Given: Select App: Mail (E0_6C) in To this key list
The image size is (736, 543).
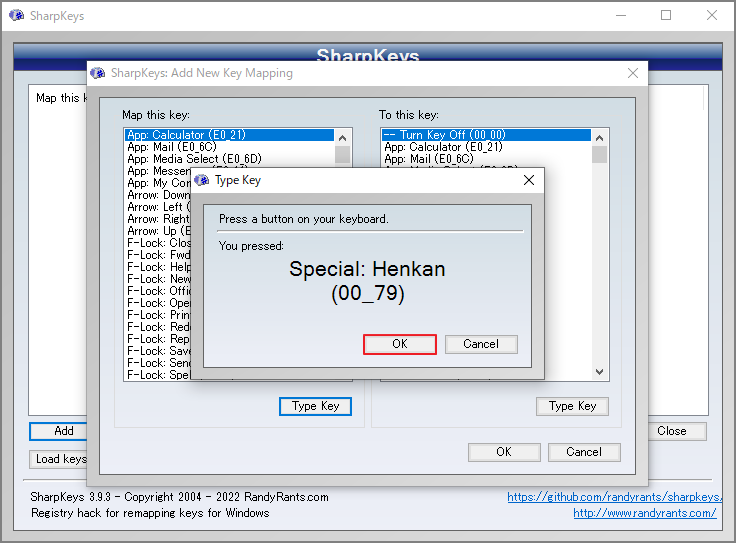Looking at the screenshot, I should 486,159.
